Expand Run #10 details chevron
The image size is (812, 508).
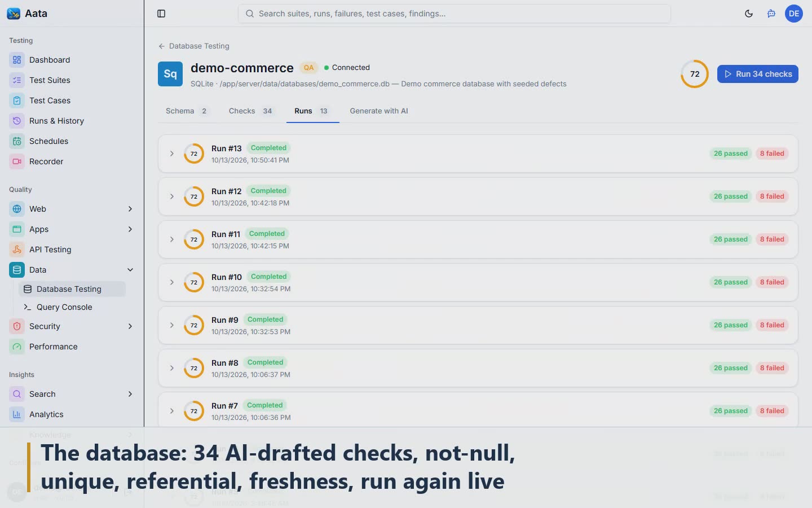[x=172, y=282]
